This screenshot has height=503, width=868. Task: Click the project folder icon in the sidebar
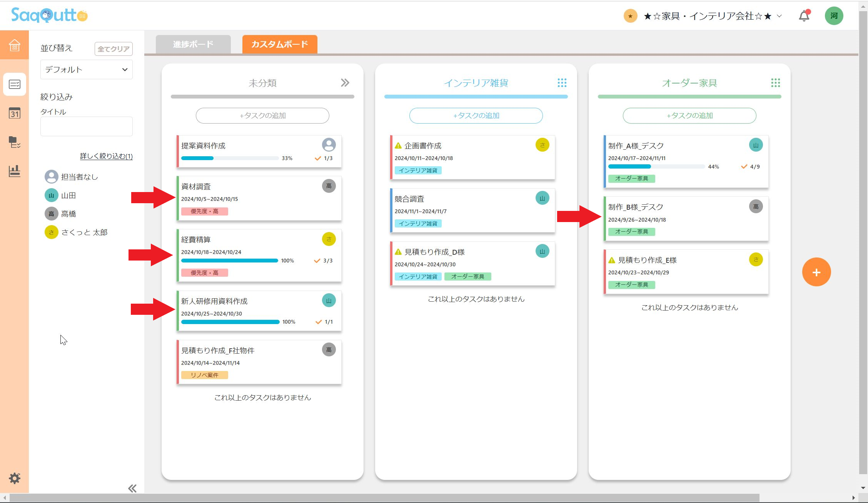(14, 143)
